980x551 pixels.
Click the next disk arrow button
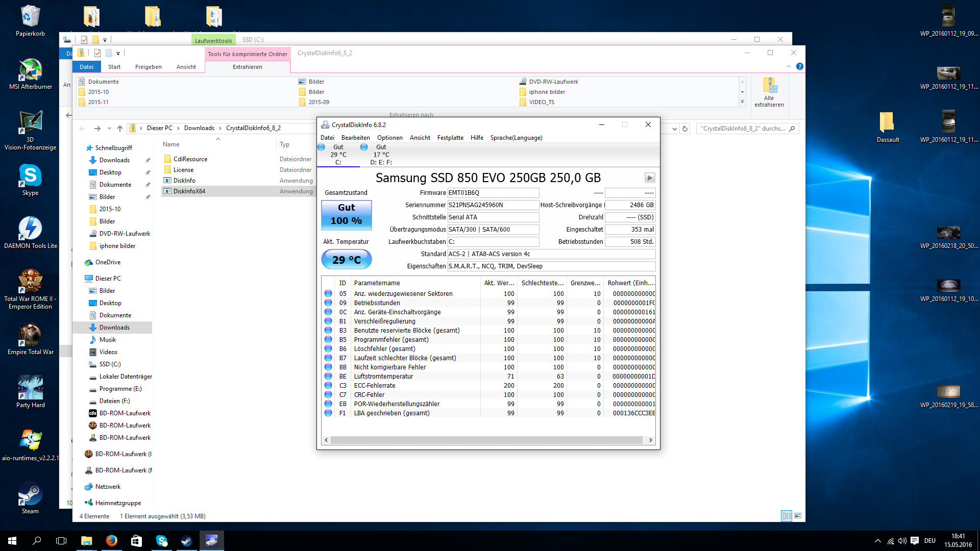point(649,178)
